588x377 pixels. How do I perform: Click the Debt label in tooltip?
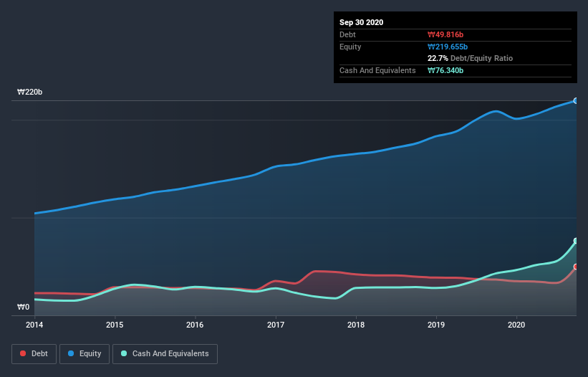pos(347,34)
